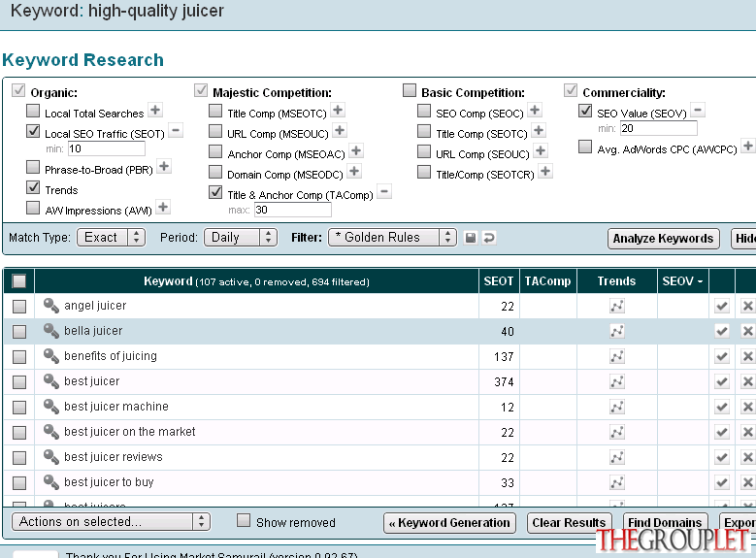Viewport: 756px width, 558px height.
Task: Open trends chart for best juicer
Action: 617,382
